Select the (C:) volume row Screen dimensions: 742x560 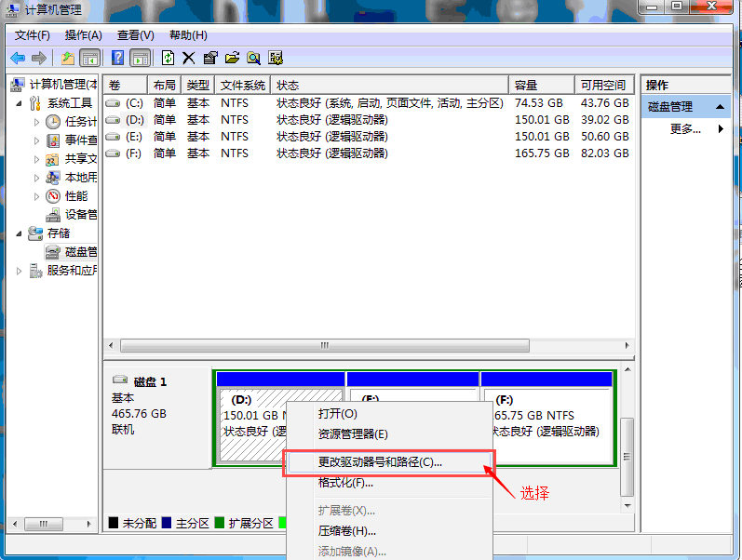(x=369, y=103)
